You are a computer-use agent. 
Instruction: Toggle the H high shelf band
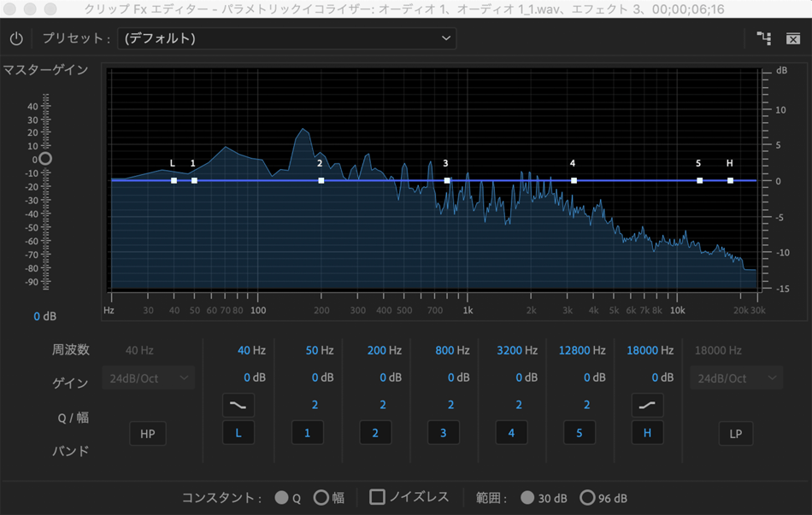click(647, 433)
